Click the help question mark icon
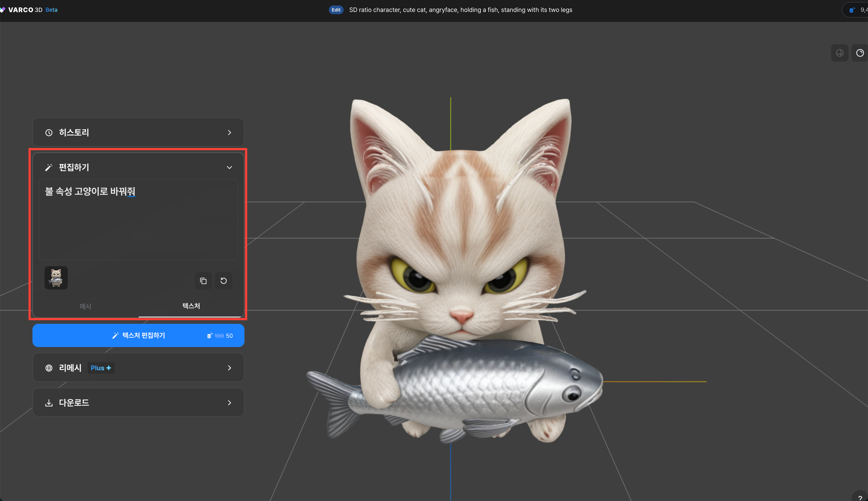The width and height of the screenshot is (868, 501). tap(860, 498)
